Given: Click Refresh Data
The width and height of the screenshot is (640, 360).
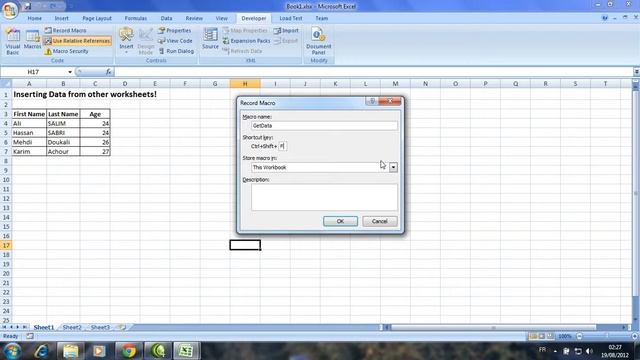Looking at the screenshot, I should [x=242, y=51].
